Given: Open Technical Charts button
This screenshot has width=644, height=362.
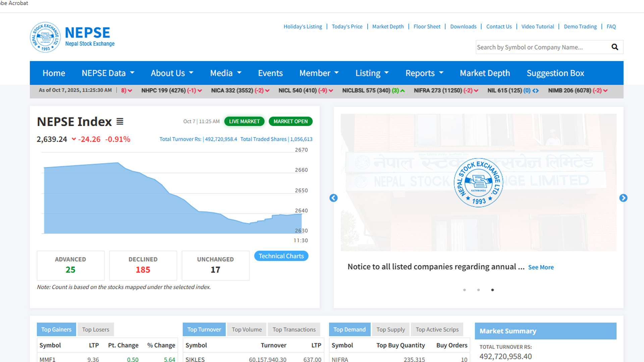Looking at the screenshot, I should click(281, 256).
